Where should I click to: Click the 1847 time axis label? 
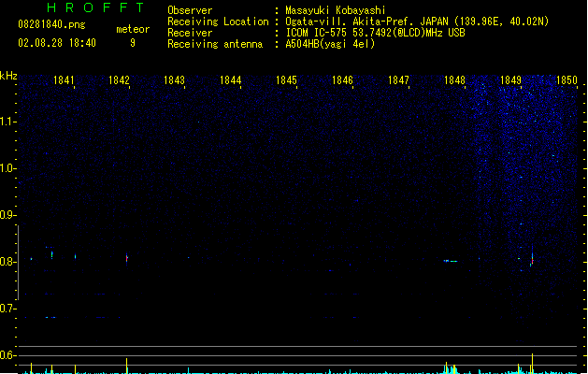click(x=398, y=80)
